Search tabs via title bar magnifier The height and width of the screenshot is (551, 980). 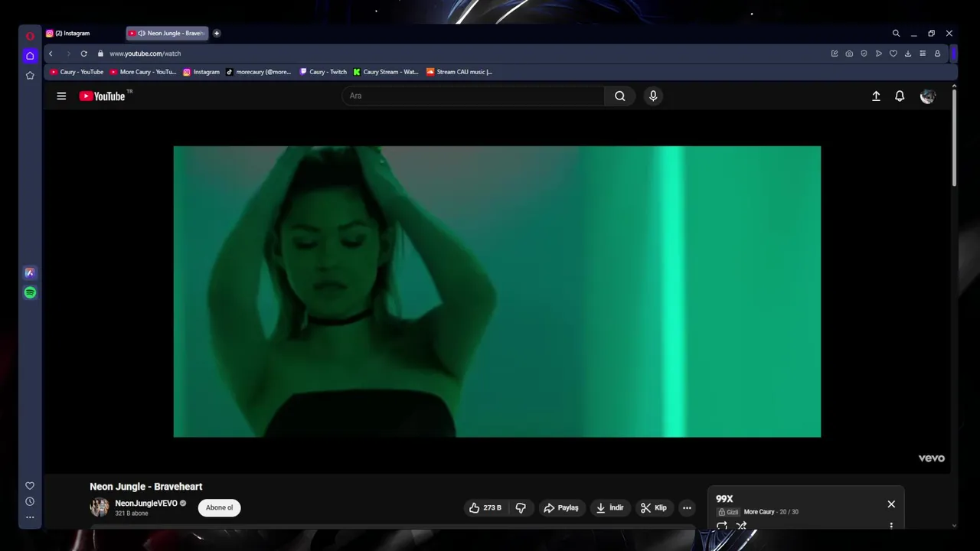(x=896, y=33)
